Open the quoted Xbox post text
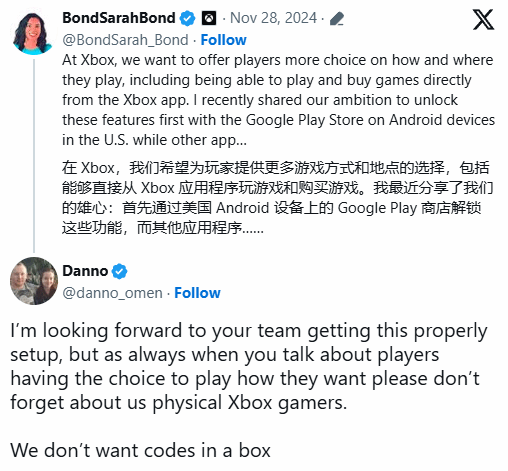The height and width of the screenshot is (471, 508). [x=278, y=100]
